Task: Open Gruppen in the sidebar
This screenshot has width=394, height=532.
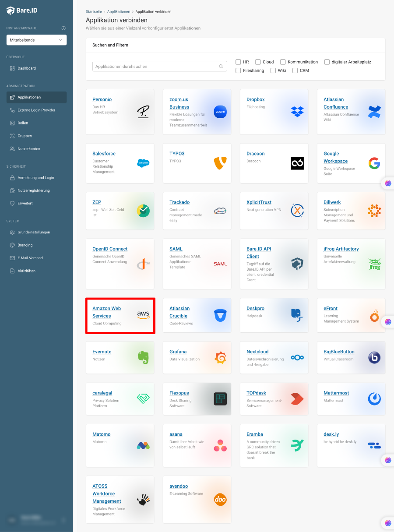Action: coord(36,136)
